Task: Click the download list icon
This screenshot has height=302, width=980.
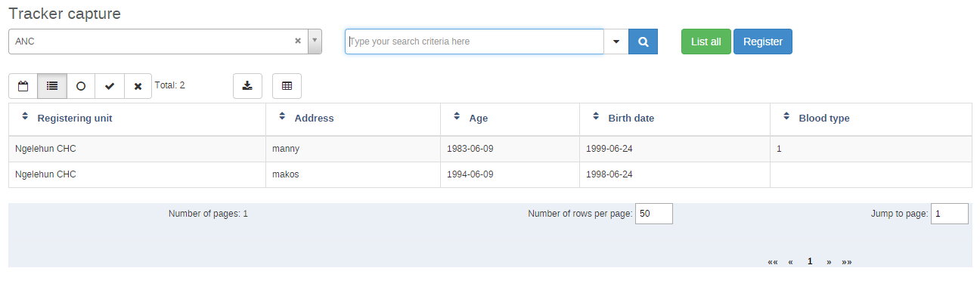Action: tap(247, 86)
